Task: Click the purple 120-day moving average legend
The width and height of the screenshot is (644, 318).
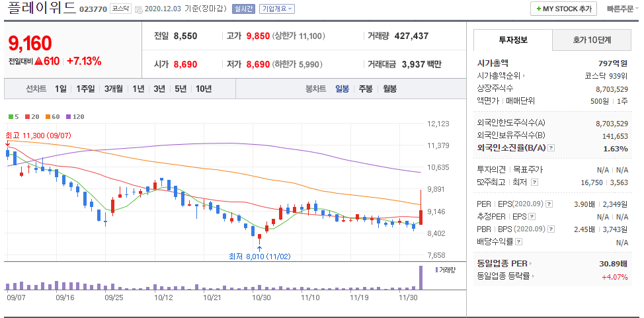Action: click(75, 116)
